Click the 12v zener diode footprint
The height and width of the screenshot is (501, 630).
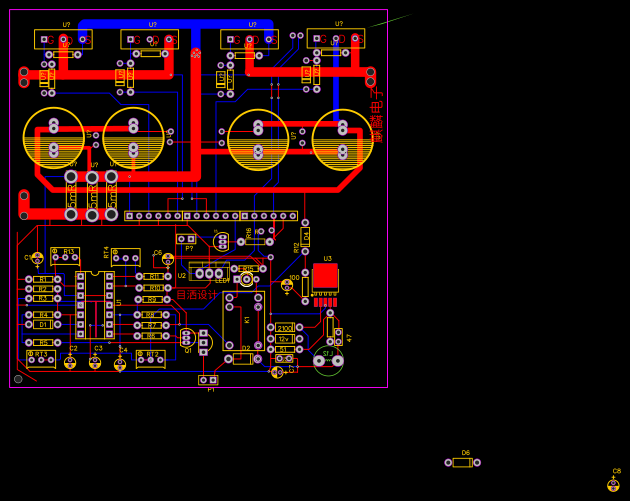(285, 339)
